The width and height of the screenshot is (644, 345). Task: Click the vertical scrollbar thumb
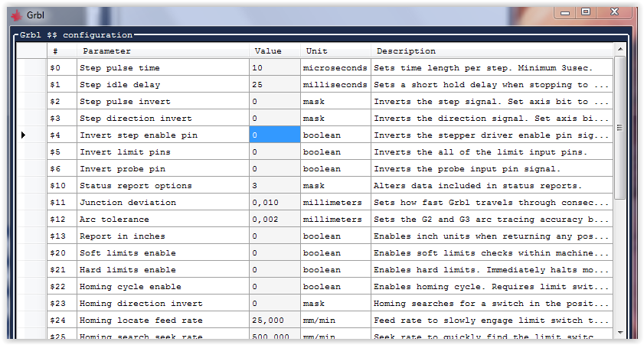pyautogui.click(x=620, y=128)
